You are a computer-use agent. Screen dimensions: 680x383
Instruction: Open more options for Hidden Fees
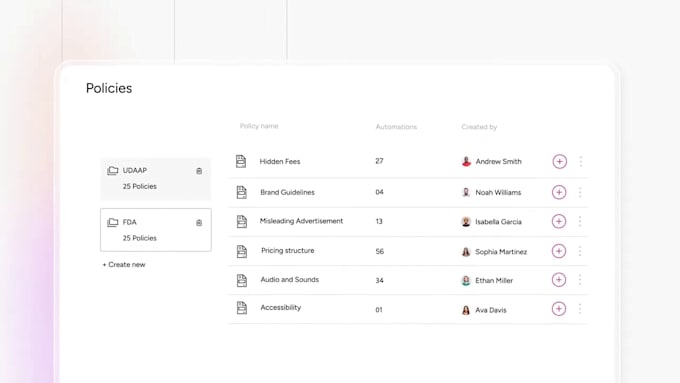coord(581,161)
